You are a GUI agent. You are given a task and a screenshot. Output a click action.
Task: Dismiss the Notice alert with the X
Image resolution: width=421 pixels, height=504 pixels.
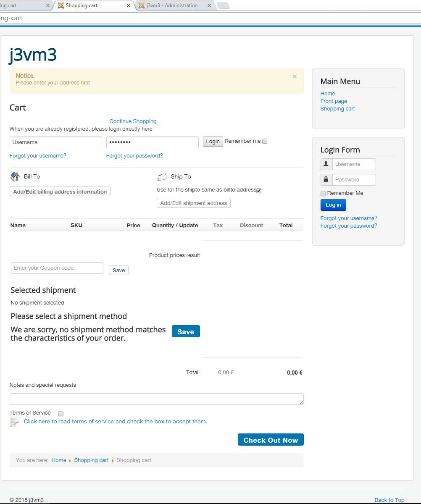[295, 76]
